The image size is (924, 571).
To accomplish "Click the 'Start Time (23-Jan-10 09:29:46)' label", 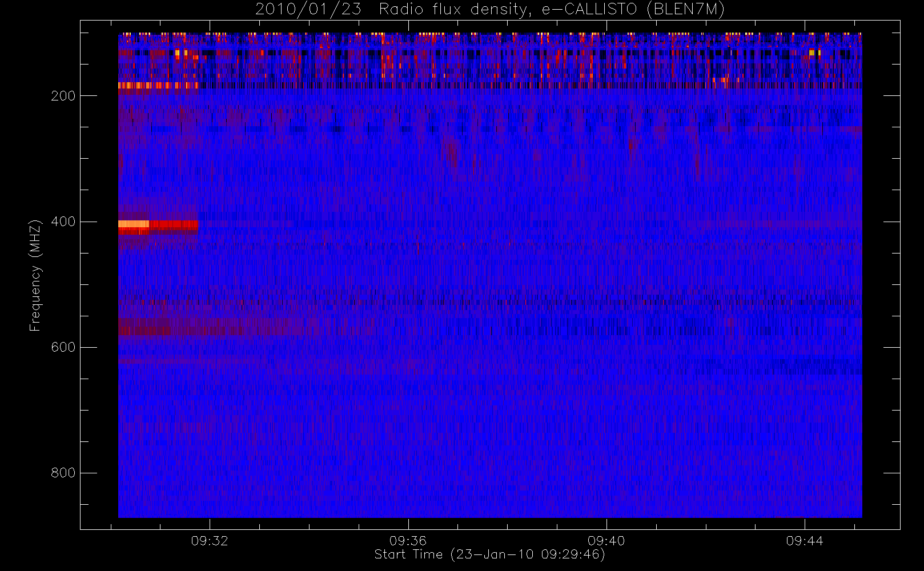I will point(489,554).
